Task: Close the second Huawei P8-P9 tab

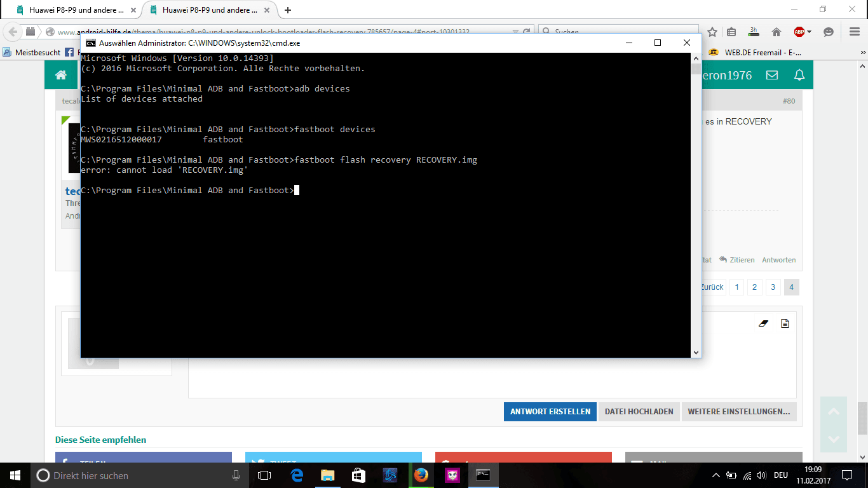Action: (266, 10)
